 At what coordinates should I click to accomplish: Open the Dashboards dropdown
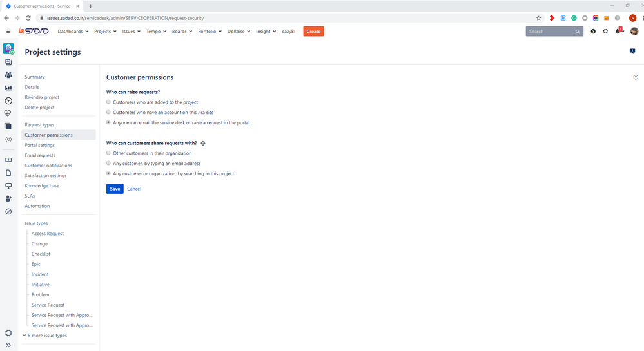tap(73, 31)
